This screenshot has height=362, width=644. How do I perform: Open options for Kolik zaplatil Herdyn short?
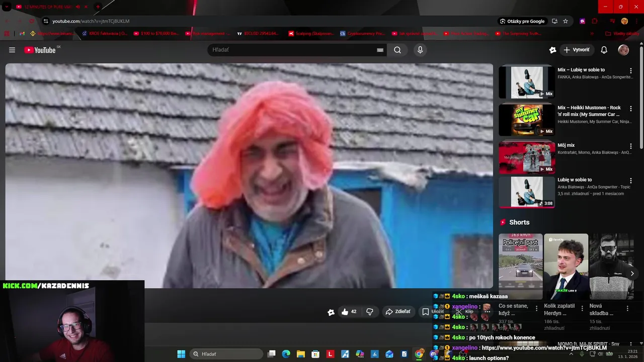(582, 308)
